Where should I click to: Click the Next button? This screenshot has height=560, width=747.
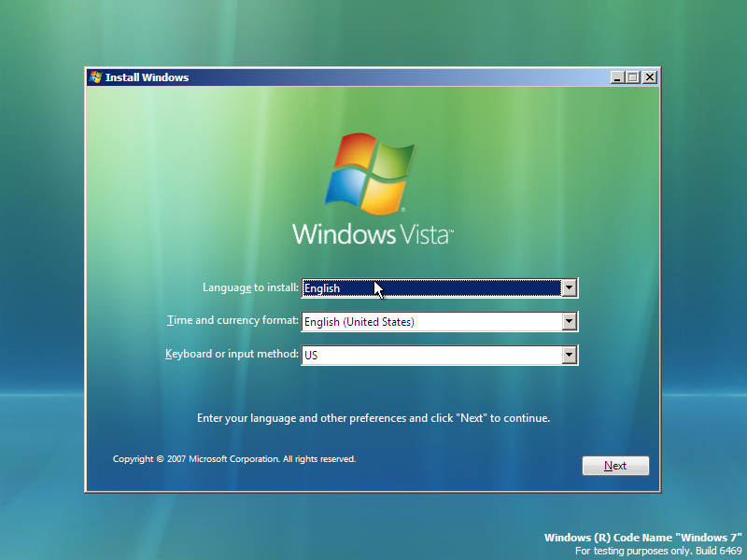point(615,466)
